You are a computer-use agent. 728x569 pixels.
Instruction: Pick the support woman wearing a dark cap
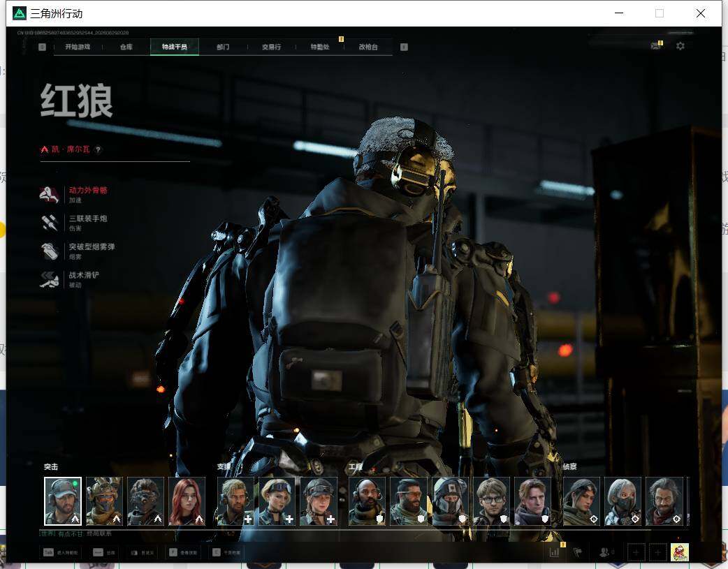(x=319, y=501)
